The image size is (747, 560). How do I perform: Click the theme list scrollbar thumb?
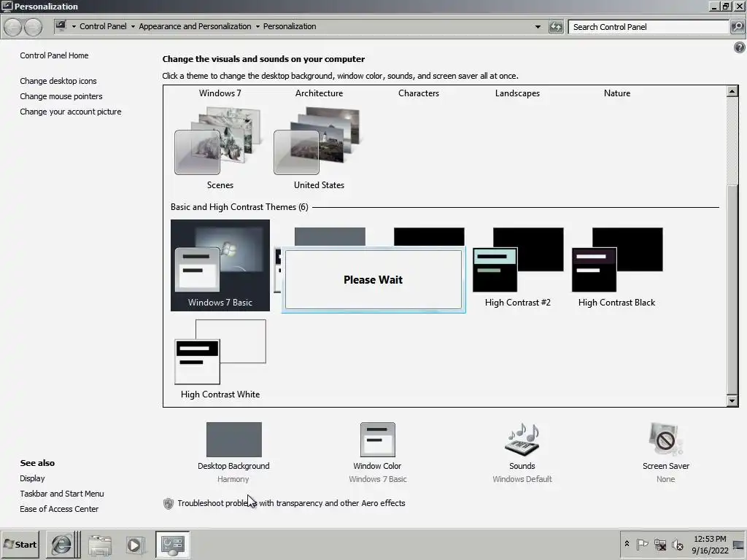tap(732, 288)
